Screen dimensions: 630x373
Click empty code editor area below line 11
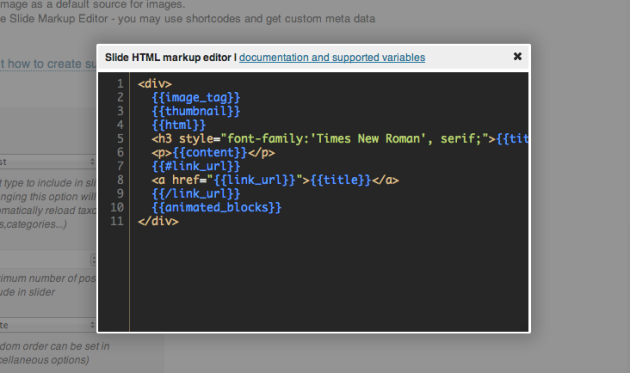pyautogui.click(x=329, y=279)
